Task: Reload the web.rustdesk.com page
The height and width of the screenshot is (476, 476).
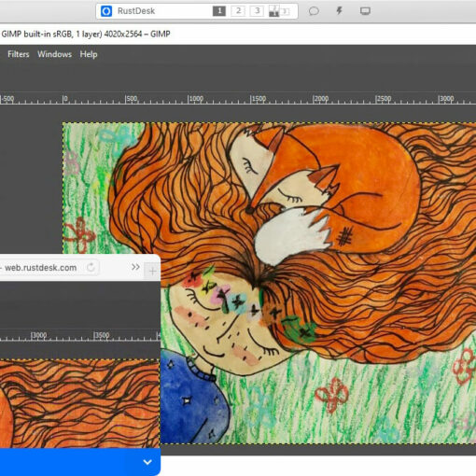Action: point(91,267)
